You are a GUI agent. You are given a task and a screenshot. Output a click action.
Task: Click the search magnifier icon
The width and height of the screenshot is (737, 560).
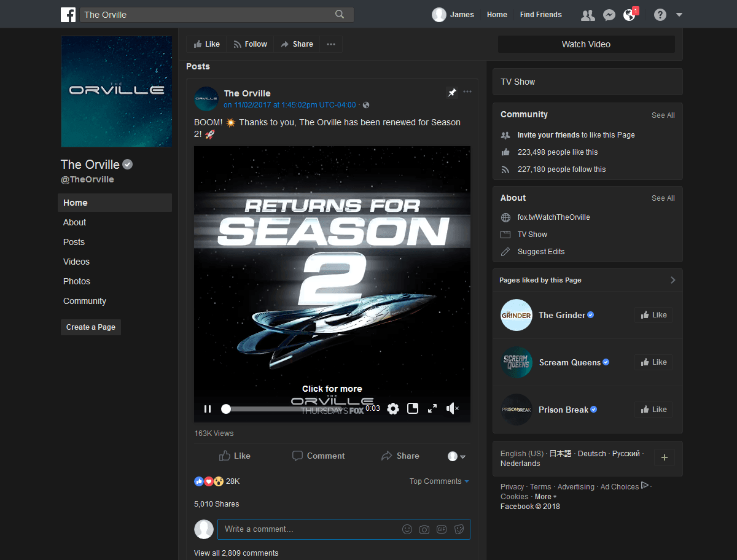[340, 15]
